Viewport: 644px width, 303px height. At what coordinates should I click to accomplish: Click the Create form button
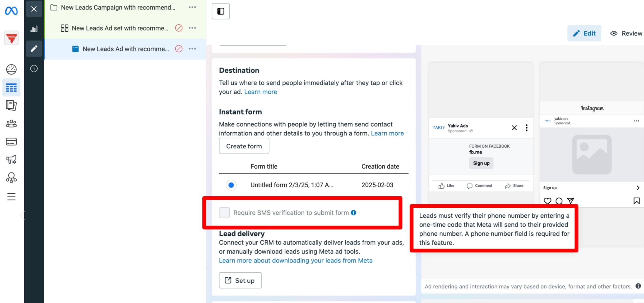(244, 146)
